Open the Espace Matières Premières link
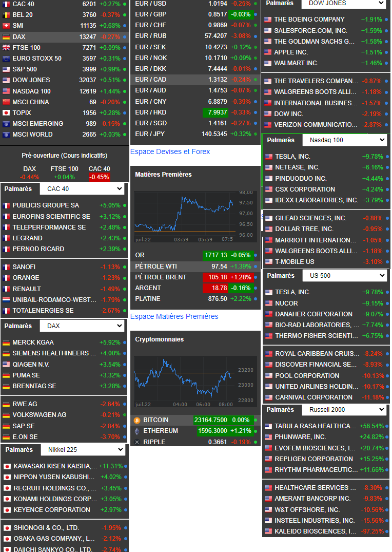The height and width of the screenshot is (552, 392). tap(174, 316)
